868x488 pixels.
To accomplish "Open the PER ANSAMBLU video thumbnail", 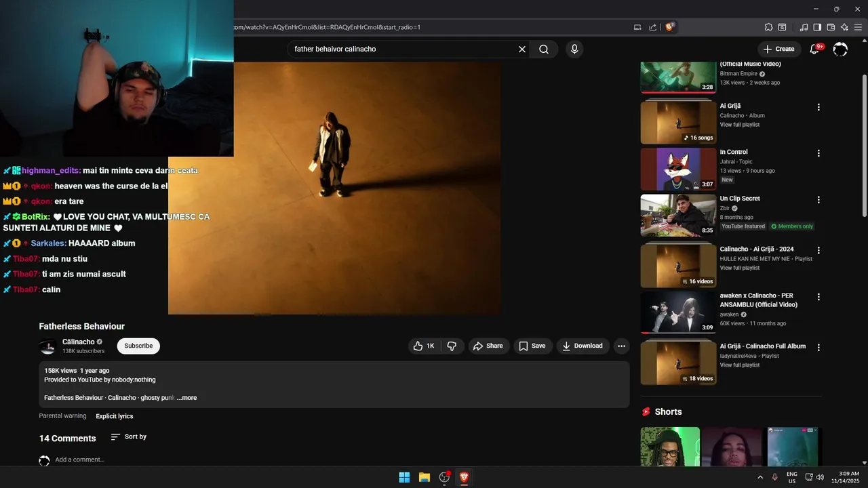I will click(x=678, y=312).
